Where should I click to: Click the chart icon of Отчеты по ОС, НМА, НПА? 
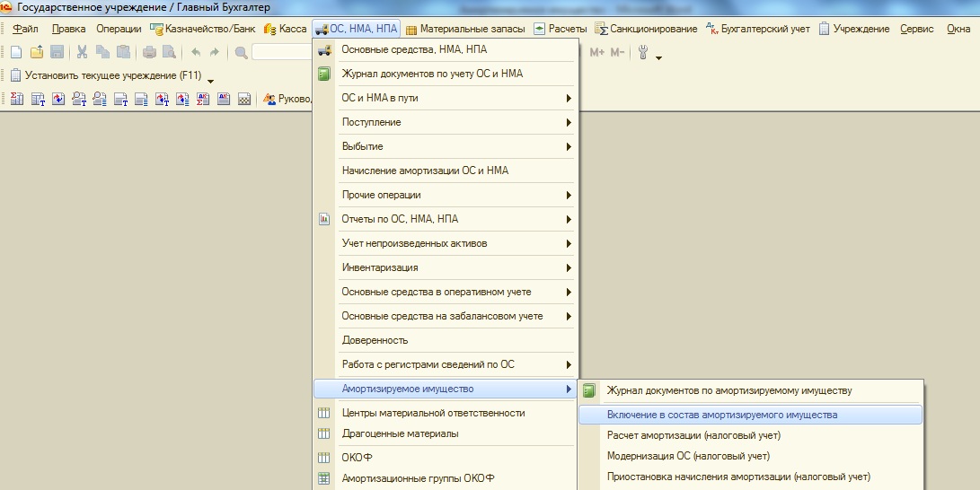pyautogui.click(x=324, y=219)
